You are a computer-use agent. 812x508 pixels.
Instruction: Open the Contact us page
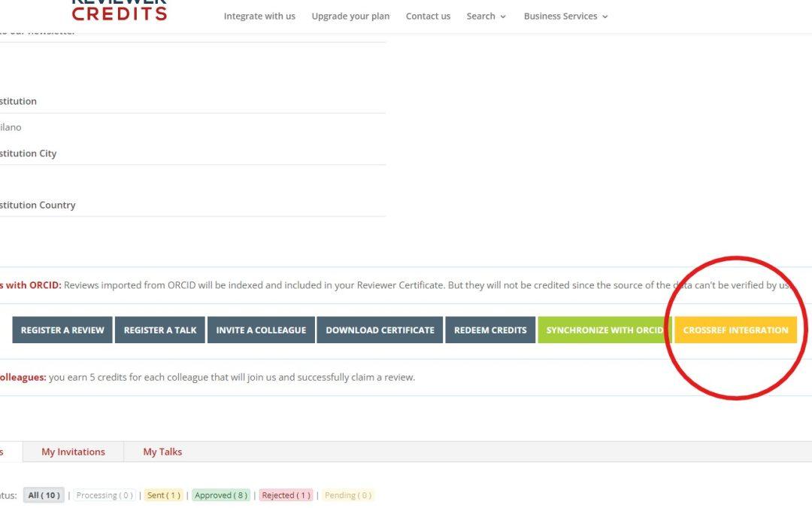(x=428, y=16)
